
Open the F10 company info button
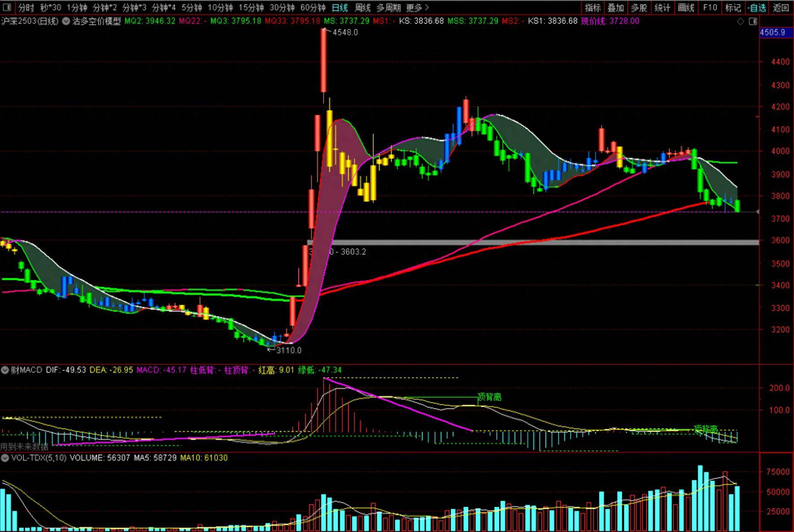(710, 8)
